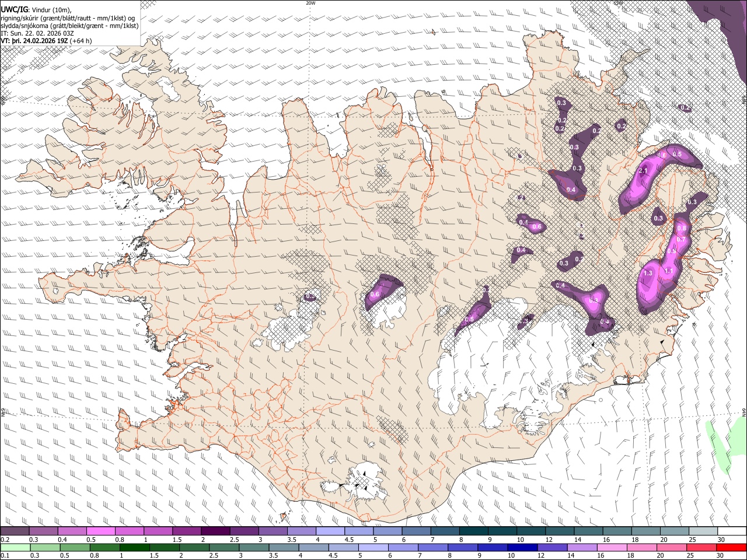Click the first swatch at 0.2 in upper scale
This screenshot has width=747, height=560.
tap(15, 531)
